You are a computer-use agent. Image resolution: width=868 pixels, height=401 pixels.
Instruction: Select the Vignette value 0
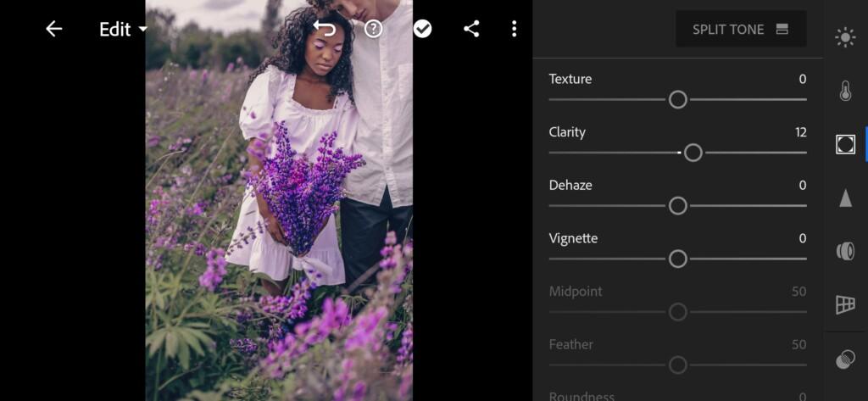[803, 239]
